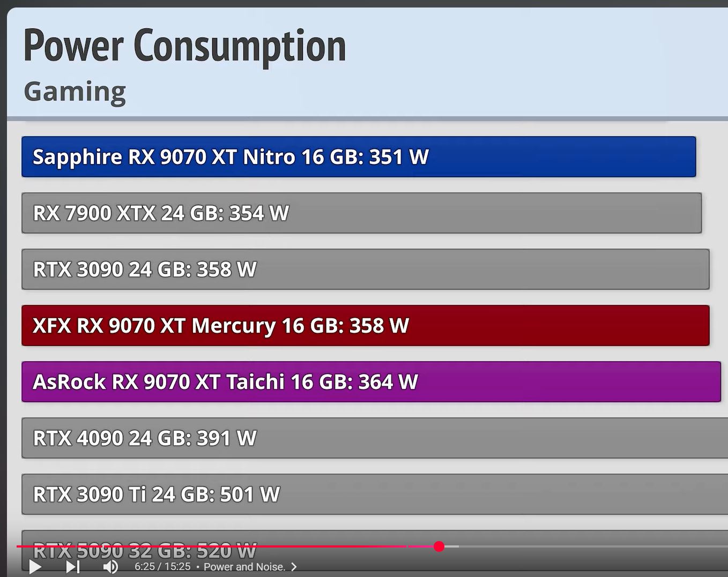The height and width of the screenshot is (577, 728).
Task: Click the XFX RX 9070 XT Mercury 358 W bar
Action: pos(365,326)
